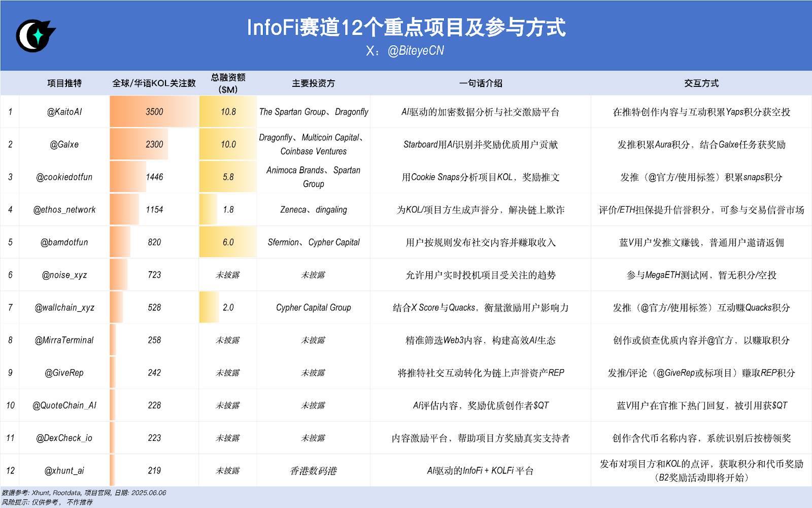The width and height of the screenshot is (812, 508).
Task: Click the @MirraTerminal project cell
Action: tap(64, 340)
